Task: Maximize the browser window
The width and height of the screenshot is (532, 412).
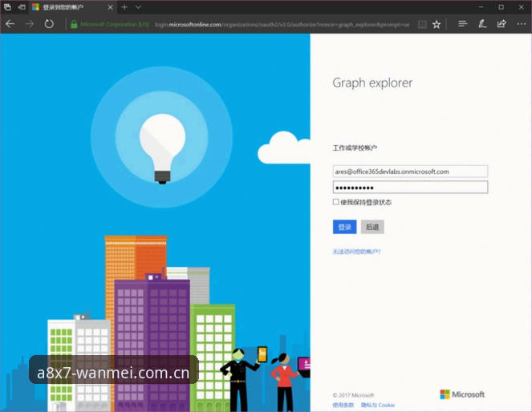Action: [x=502, y=7]
